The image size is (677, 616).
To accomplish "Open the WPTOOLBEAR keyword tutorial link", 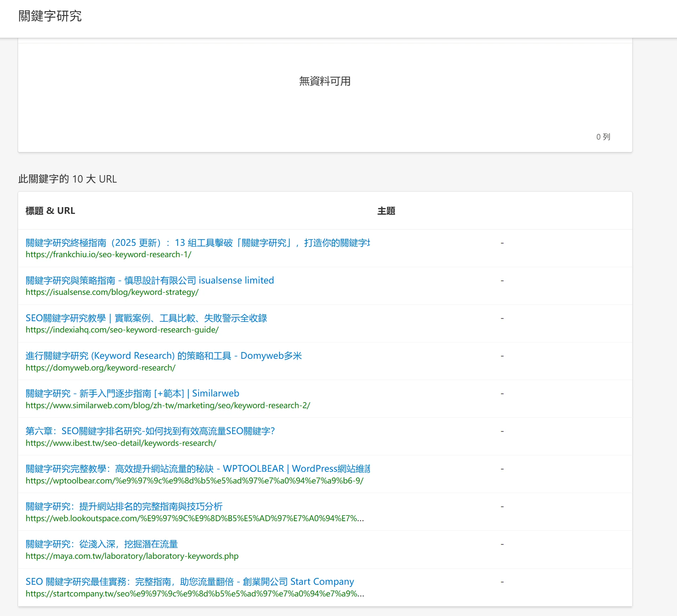I will pyautogui.click(x=198, y=469).
